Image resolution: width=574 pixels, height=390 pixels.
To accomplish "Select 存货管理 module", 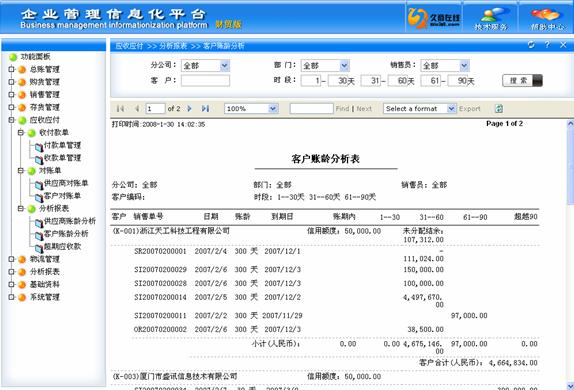I will coord(44,107).
